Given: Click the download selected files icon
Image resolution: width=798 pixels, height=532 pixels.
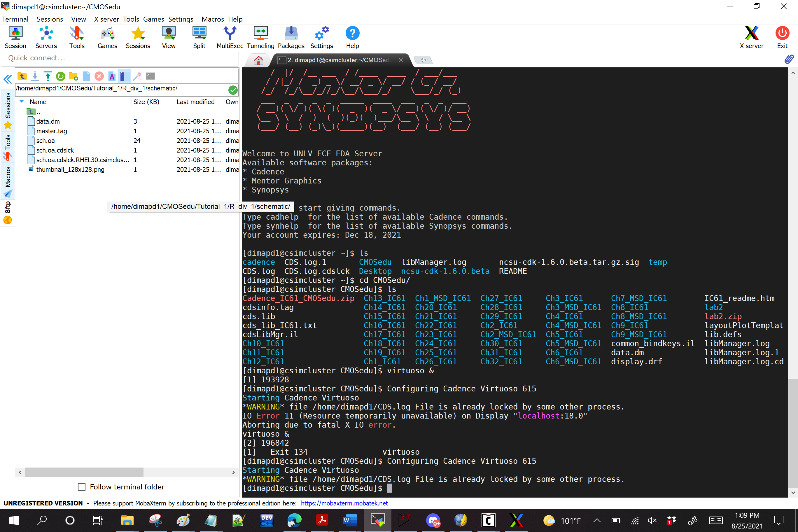Looking at the screenshot, I should click(x=35, y=76).
